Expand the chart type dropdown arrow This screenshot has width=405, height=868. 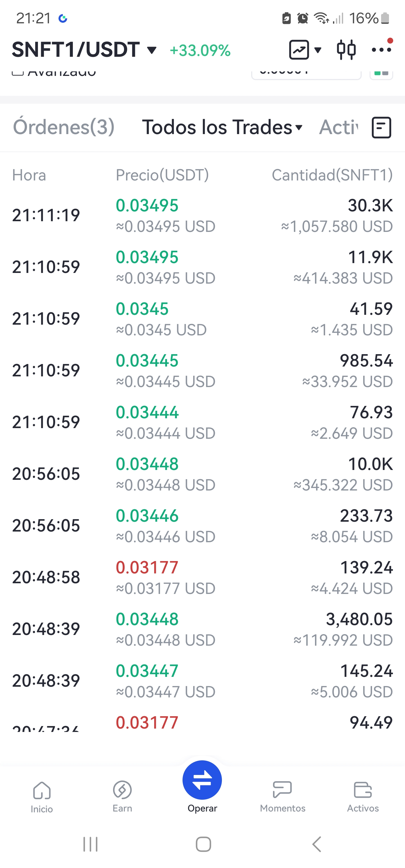pos(318,50)
